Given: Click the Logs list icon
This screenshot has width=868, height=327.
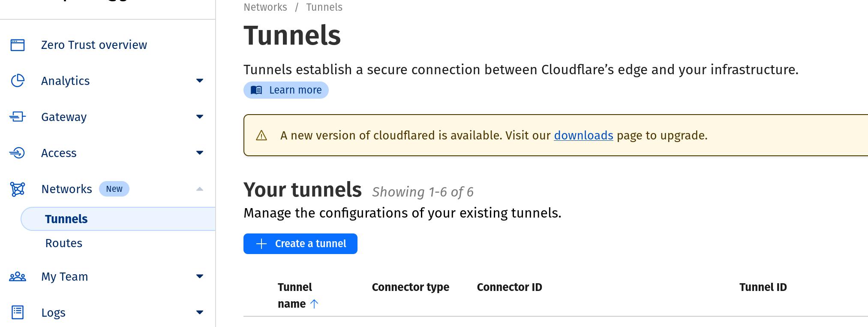Looking at the screenshot, I should [18, 312].
